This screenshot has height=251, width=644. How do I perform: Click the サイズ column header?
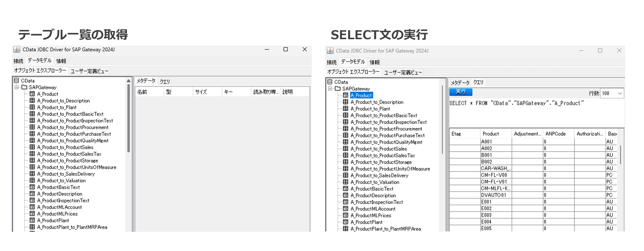coord(207,92)
